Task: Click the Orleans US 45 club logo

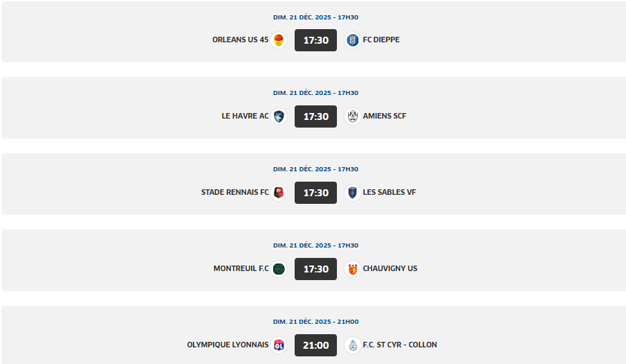Action: pyautogui.click(x=279, y=40)
